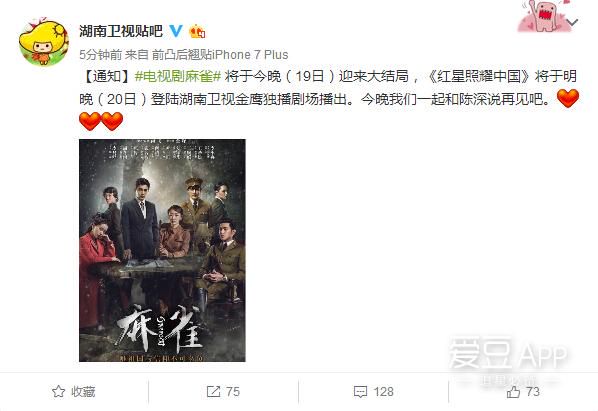Click the like count 73
The width and height of the screenshot is (598, 411).
(x=532, y=392)
